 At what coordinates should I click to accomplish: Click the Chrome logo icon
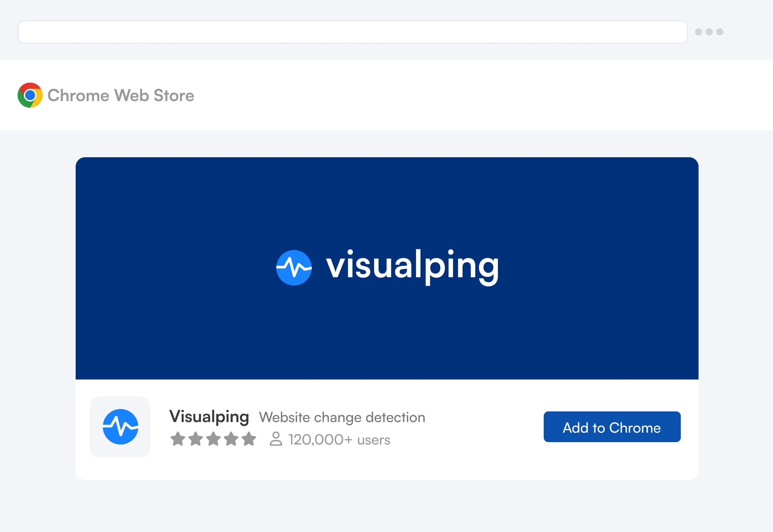click(30, 95)
